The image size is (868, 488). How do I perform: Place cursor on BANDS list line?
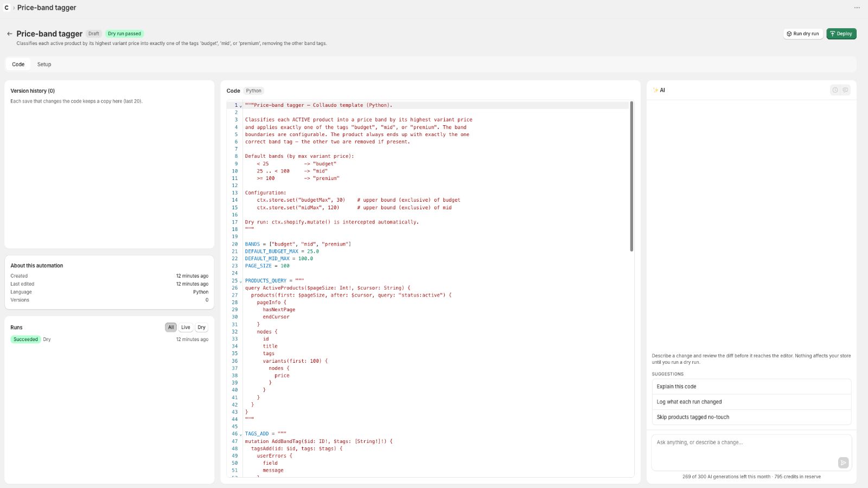coord(298,244)
